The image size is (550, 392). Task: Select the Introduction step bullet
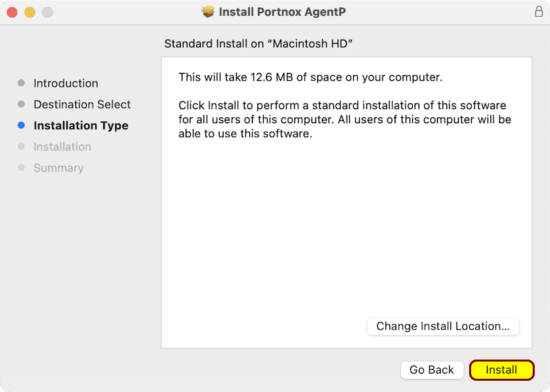[x=21, y=83]
